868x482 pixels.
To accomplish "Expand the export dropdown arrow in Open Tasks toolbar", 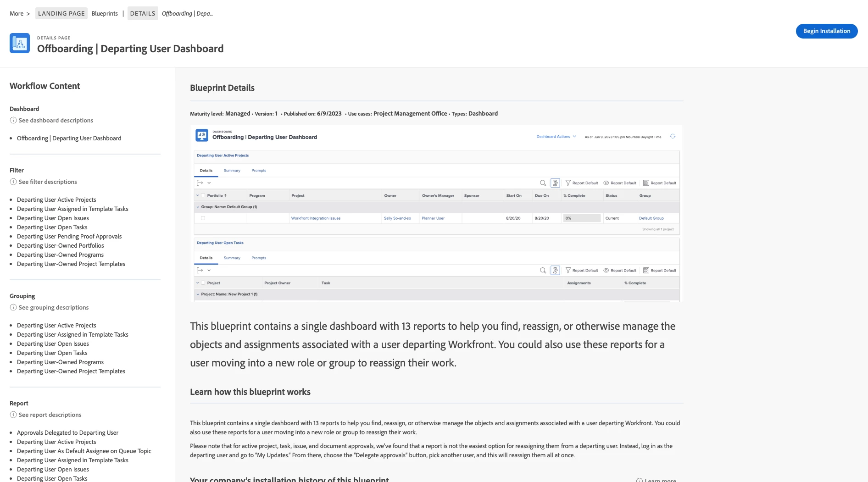I will [x=209, y=271].
